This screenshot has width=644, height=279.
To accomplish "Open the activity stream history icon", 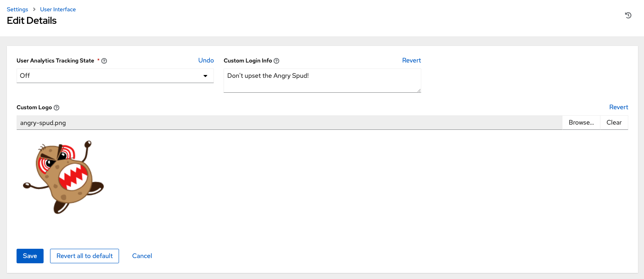I will pos(628,15).
